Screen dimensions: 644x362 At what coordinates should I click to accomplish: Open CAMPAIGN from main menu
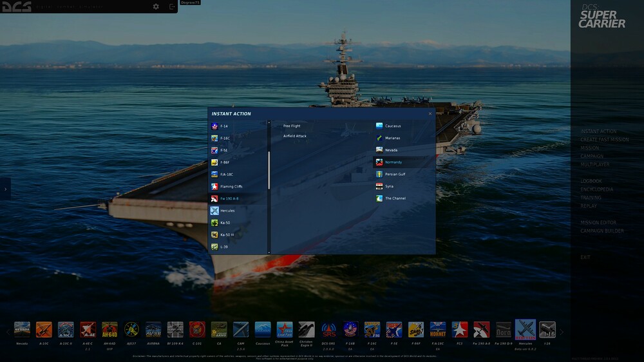[591, 156]
